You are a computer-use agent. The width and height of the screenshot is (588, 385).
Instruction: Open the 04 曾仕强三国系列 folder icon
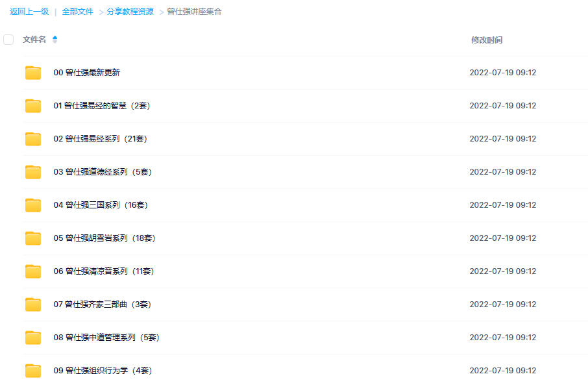point(32,205)
